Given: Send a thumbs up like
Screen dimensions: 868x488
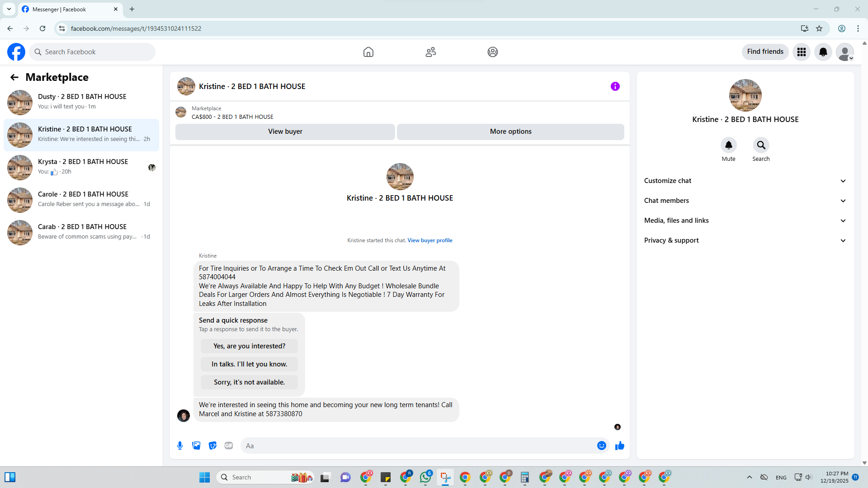Looking at the screenshot, I should pos(619,446).
